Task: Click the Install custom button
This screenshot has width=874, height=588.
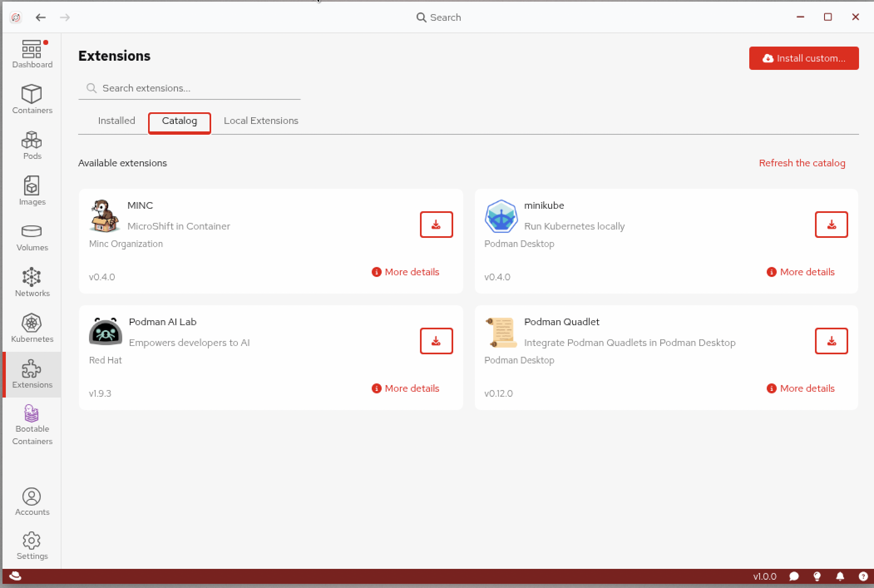Action: 803,58
